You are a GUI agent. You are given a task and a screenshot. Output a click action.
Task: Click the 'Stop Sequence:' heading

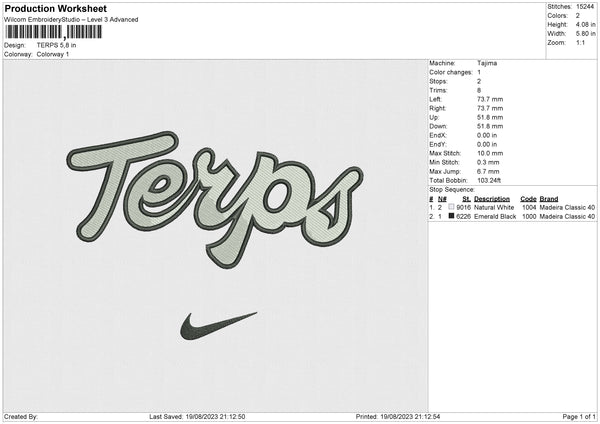tap(452, 189)
